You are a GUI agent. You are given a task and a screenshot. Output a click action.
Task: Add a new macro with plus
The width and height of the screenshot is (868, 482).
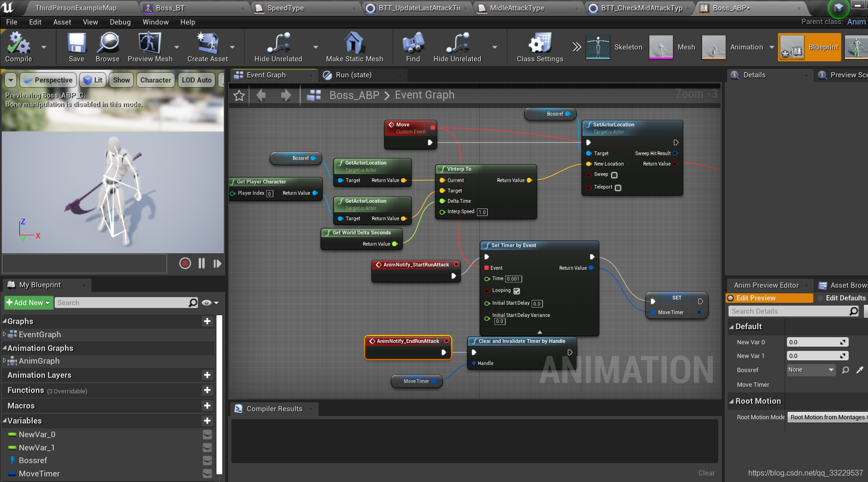207,406
